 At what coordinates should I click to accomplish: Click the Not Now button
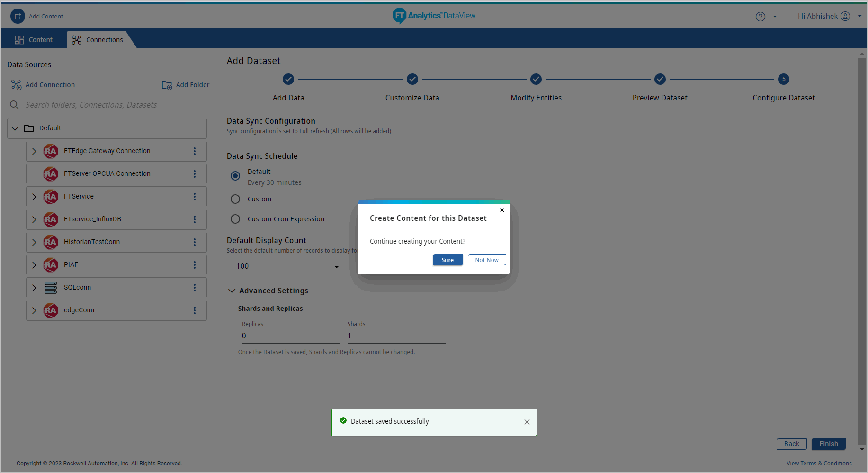tap(486, 260)
